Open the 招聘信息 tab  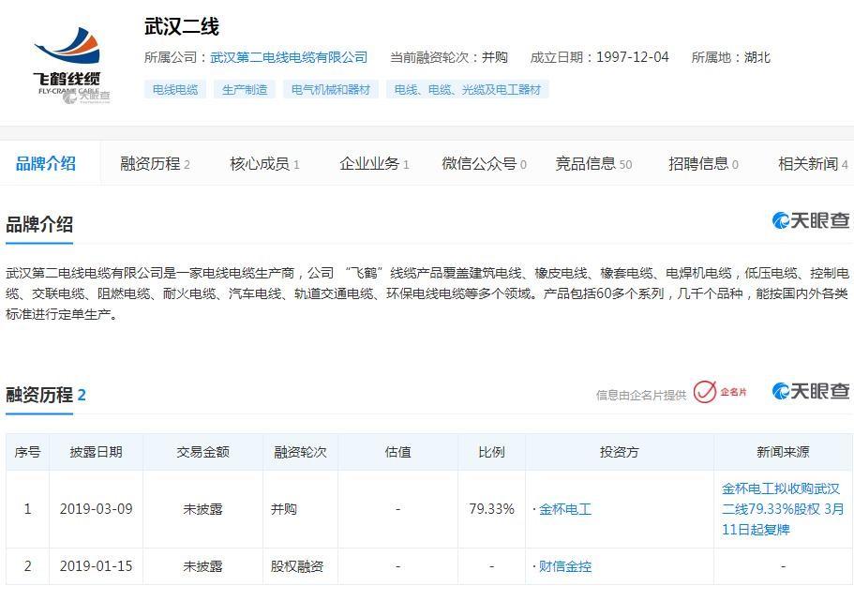click(702, 163)
